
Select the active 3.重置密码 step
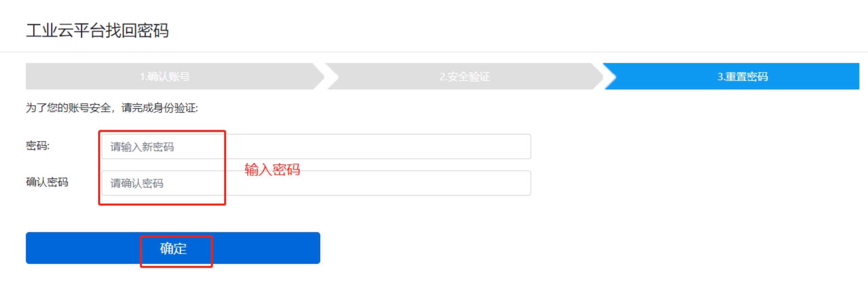(x=742, y=76)
